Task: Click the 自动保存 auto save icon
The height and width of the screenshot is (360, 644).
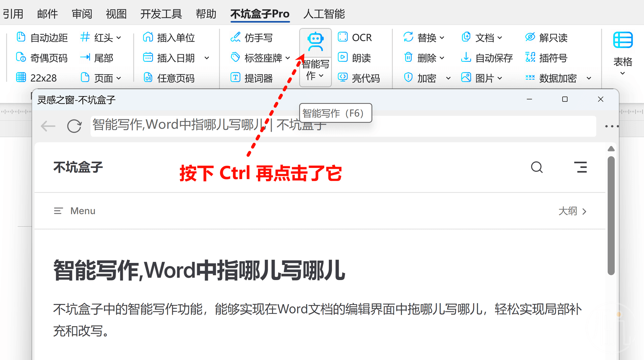Action: pyautogui.click(x=466, y=57)
